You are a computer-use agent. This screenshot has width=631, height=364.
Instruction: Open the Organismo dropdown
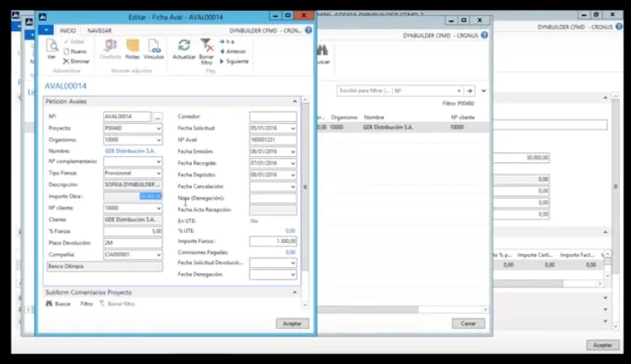click(x=158, y=140)
